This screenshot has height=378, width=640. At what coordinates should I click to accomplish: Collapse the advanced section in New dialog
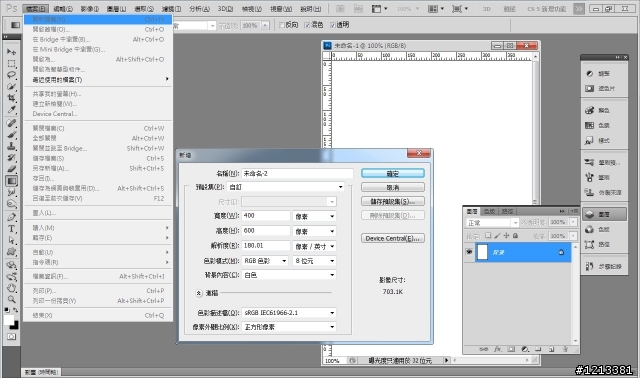tap(199, 293)
